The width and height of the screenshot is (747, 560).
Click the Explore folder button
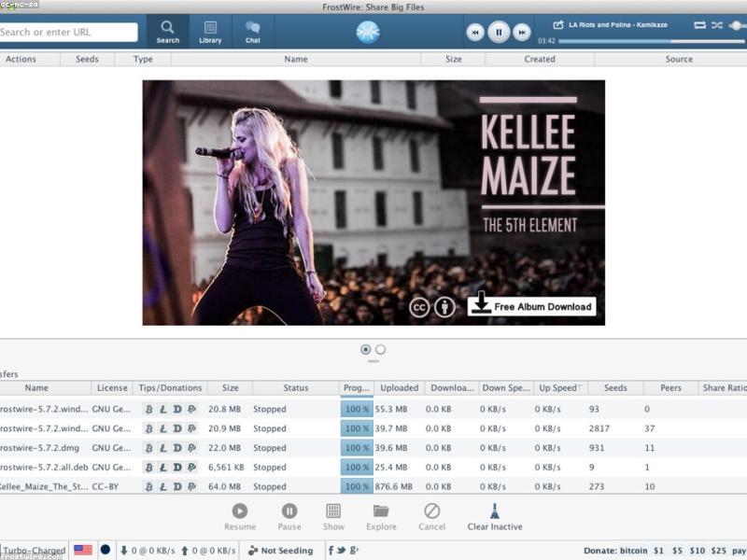pos(381,517)
